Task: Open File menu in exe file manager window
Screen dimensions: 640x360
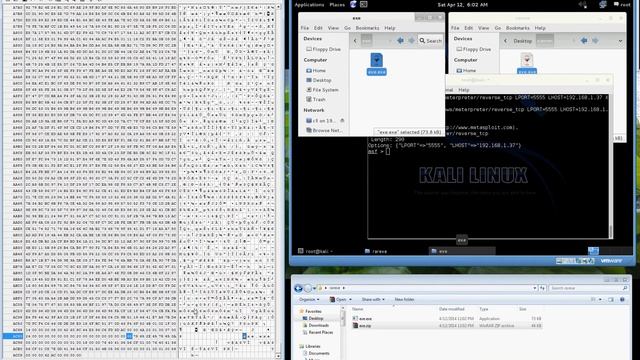Action: click(305, 28)
